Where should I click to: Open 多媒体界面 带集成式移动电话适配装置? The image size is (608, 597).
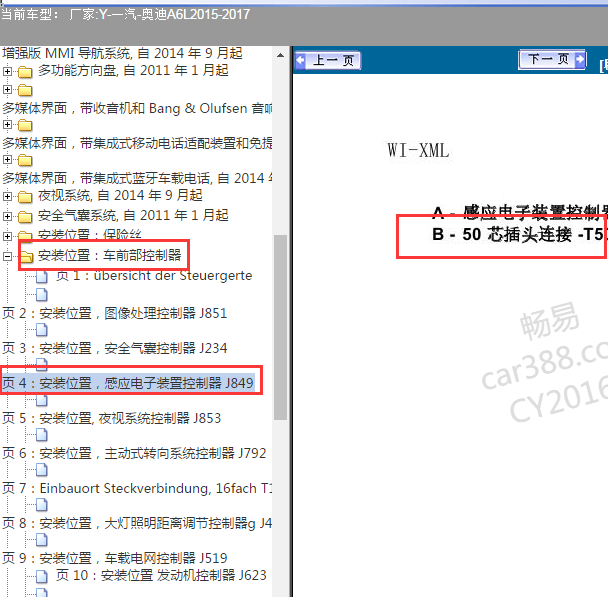[x=137, y=143]
